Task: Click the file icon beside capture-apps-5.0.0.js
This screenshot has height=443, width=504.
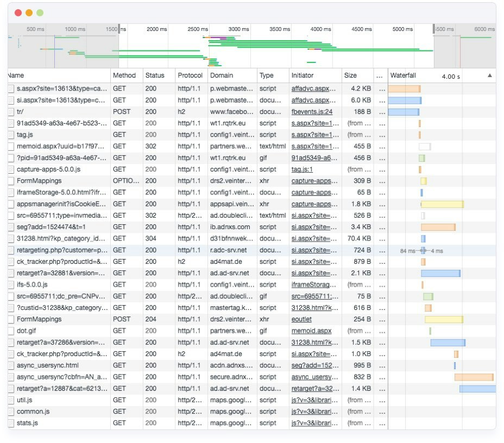Action: [x=11, y=169]
